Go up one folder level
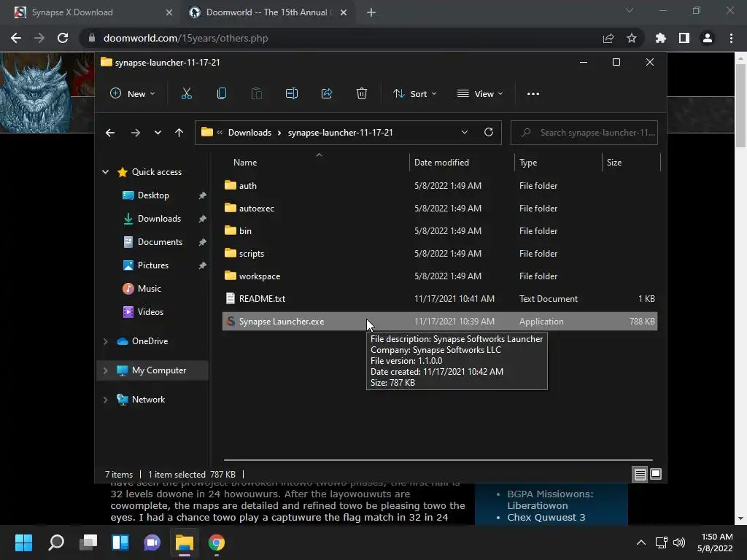Viewport: 747px width, 560px height. [x=179, y=133]
